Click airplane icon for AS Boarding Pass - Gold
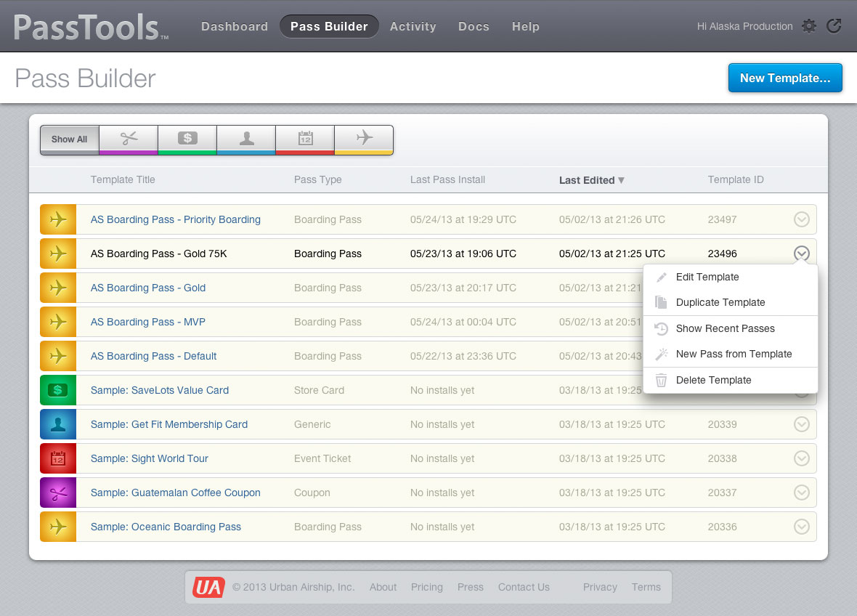 pyautogui.click(x=58, y=288)
